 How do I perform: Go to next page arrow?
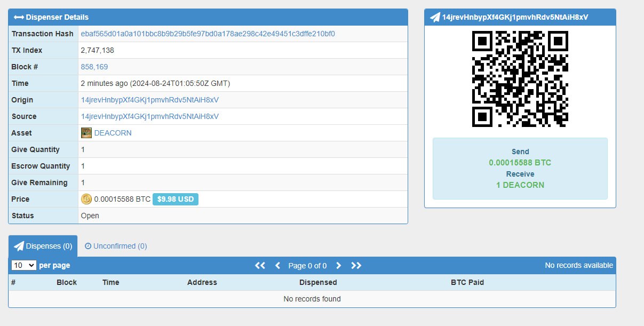[x=338, y=265]
